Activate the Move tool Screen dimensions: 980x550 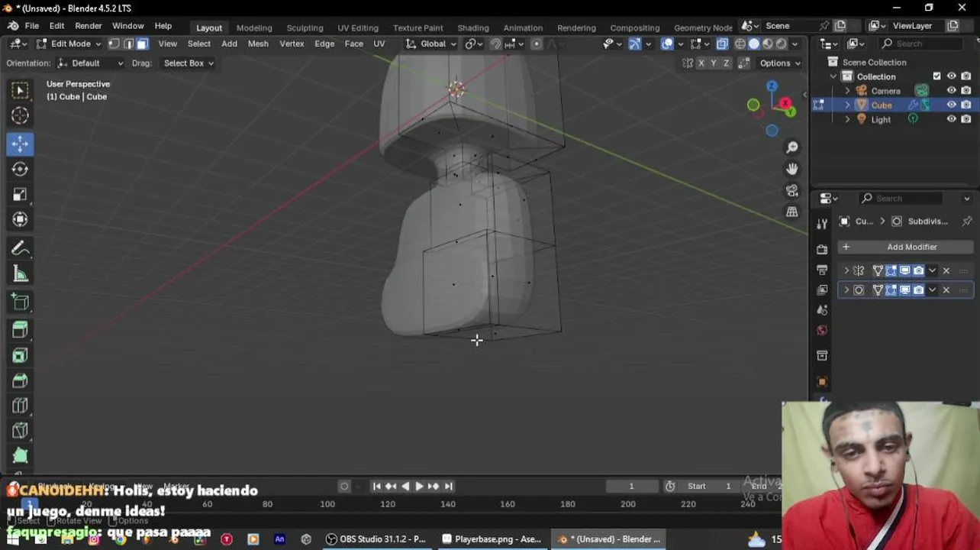[x=20, y=144]
